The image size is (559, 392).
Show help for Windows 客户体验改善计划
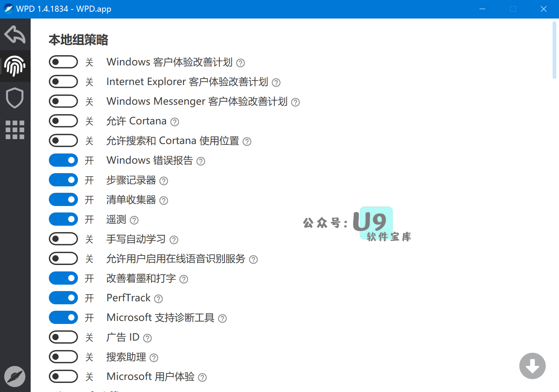[x=241, y=63]
